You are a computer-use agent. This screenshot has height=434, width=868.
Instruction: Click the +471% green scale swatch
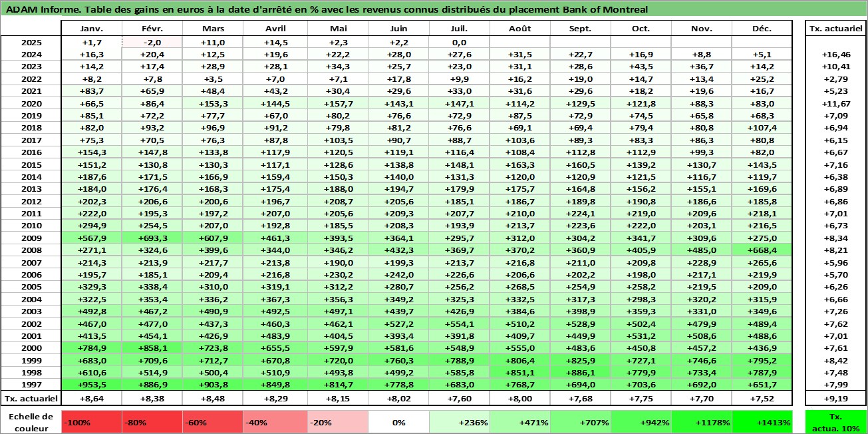click(x=521, y=422)
